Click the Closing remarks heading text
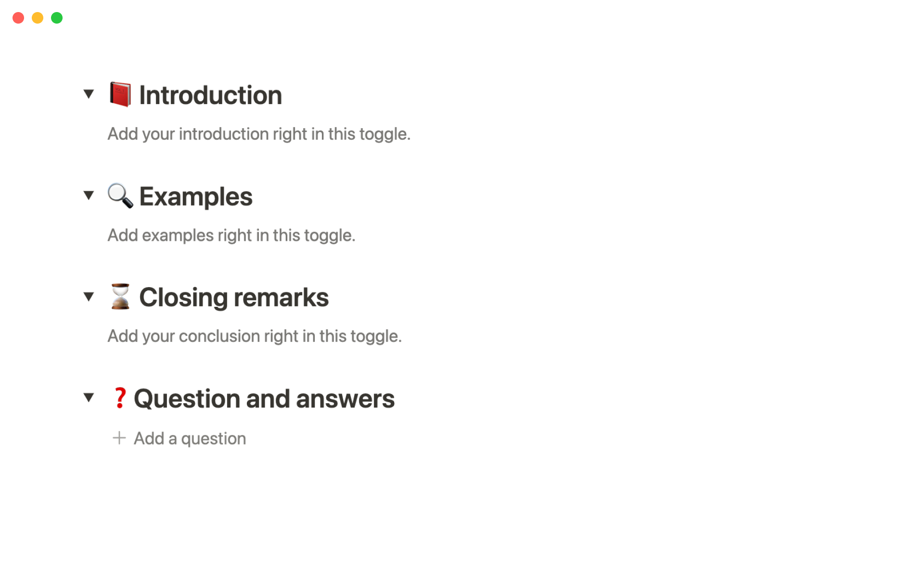924x578 pixels. [x=234, y=297]
